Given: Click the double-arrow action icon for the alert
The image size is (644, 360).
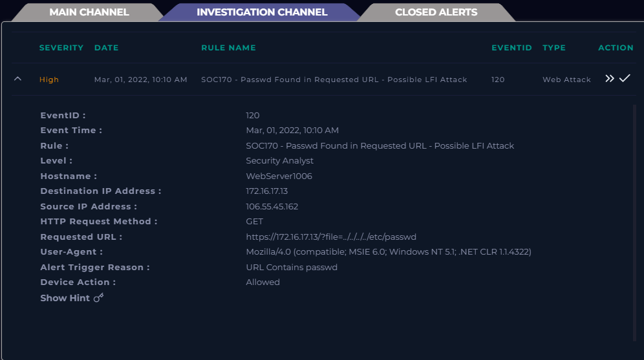Looking at the screenshot, I should click(610, 78).
